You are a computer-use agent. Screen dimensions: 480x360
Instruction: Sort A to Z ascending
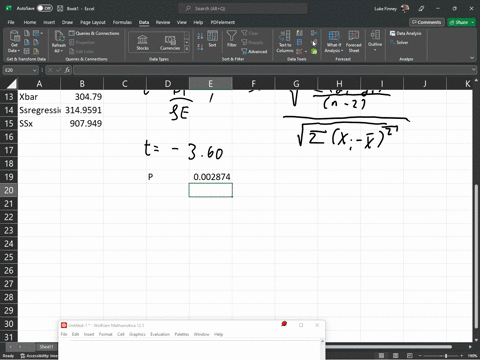point(200,36)
